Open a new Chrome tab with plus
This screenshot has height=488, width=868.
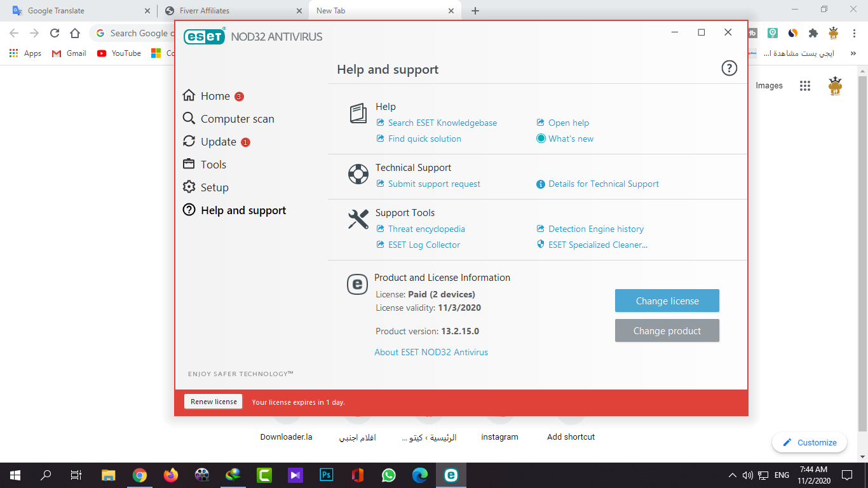point(475,11)
